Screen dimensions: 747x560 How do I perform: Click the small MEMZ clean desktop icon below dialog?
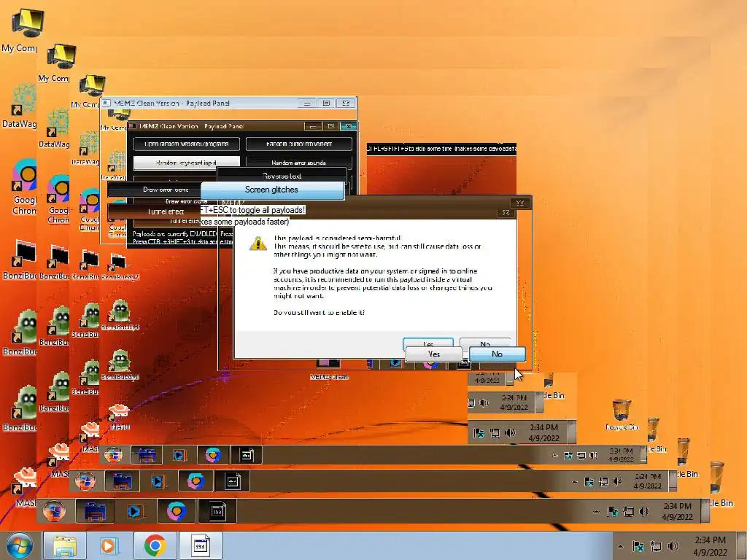tap(328, 369)
